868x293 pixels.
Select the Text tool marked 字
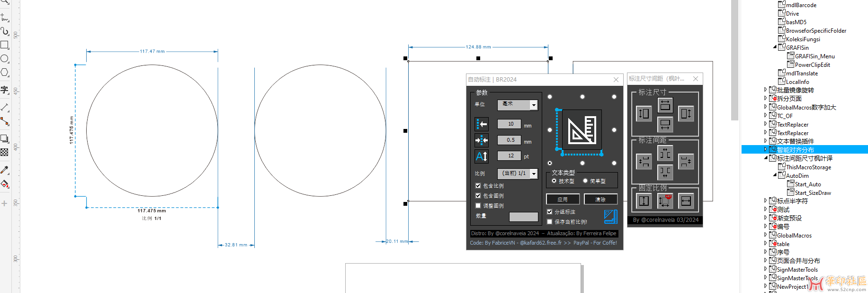tap(5, 90)
